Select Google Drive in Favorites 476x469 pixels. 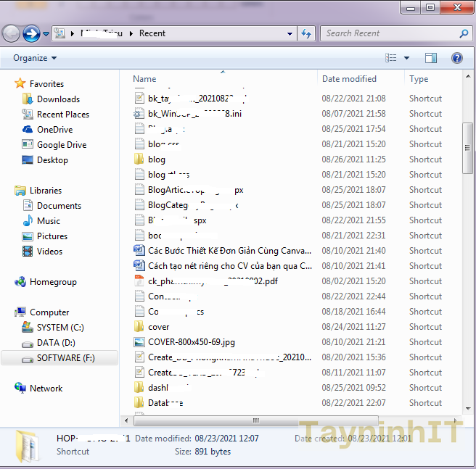(x=61, y=145)
